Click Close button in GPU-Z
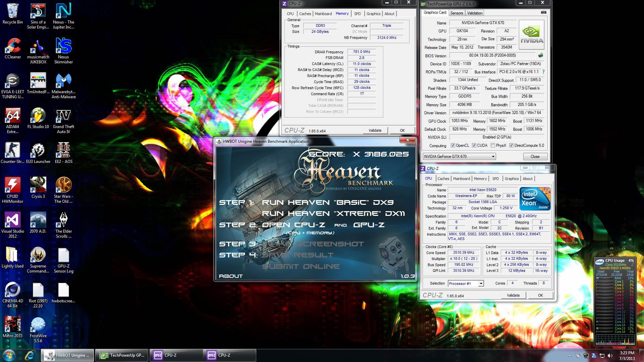 point(535,157)
